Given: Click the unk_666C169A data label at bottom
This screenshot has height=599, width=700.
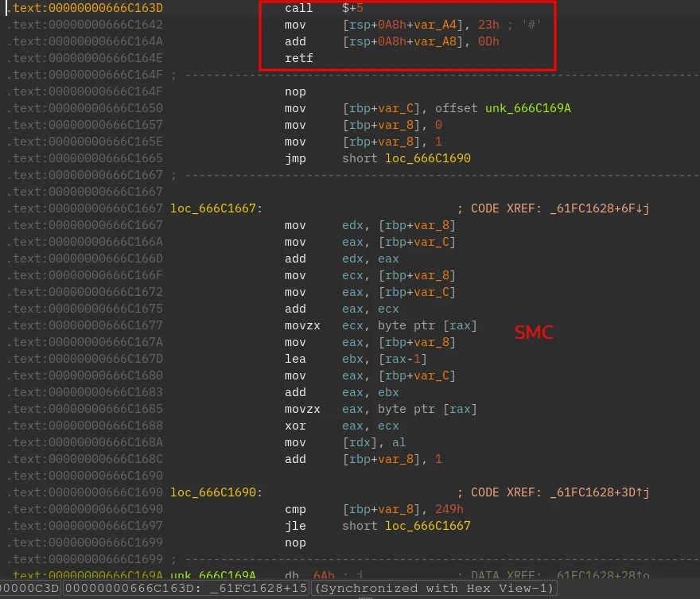Looking at the screenshot, I should coord(213,576).
